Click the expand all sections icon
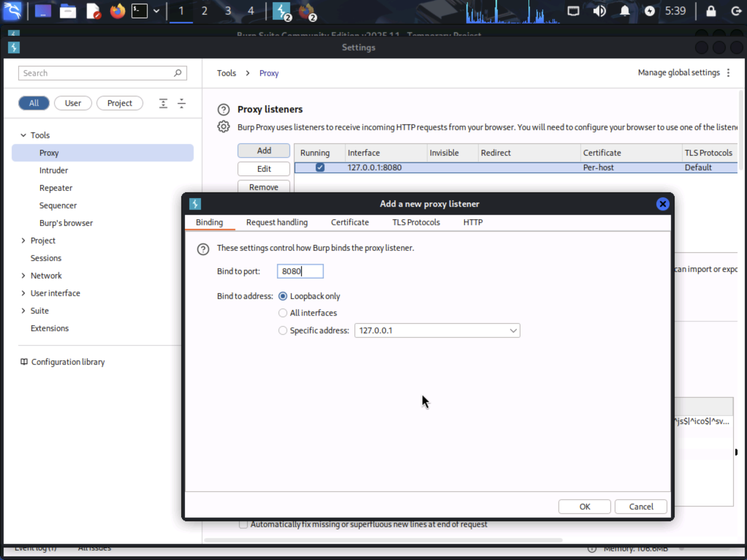The image size is (747, 560). (163, 103)
